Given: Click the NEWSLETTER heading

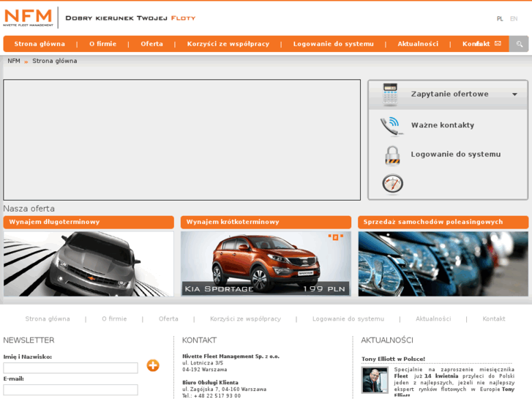Looking at the screenshot, I should 29,340.
